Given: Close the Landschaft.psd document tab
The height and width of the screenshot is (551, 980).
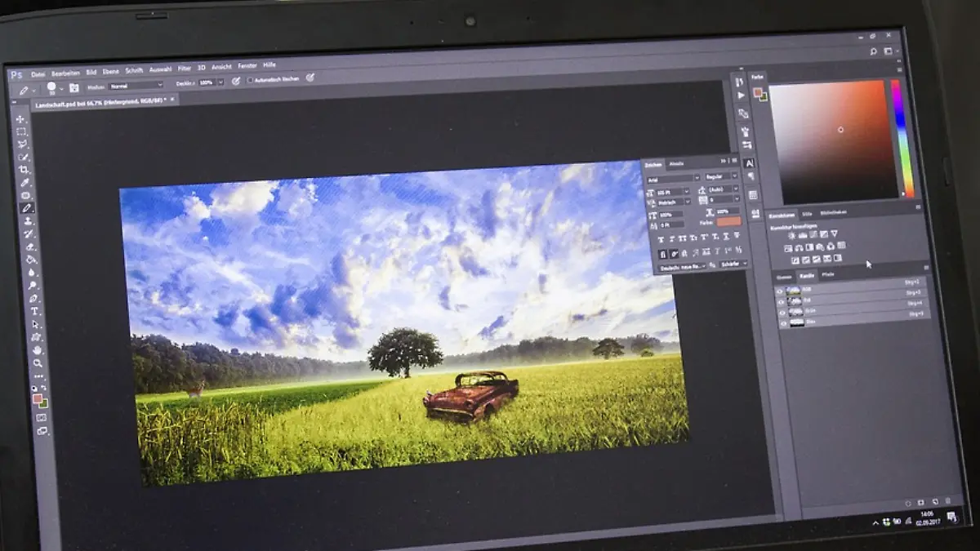Looking at the screenshot, I should pyautogui.click(x=172, y=100).
